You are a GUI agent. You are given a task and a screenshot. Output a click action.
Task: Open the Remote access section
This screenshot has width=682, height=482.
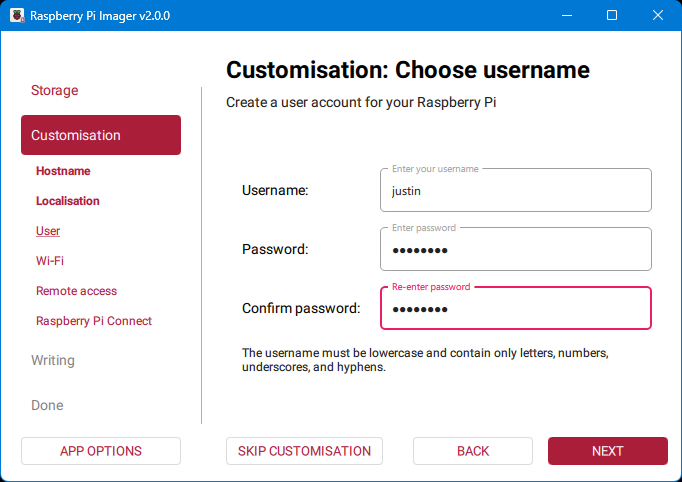[76, 291]
